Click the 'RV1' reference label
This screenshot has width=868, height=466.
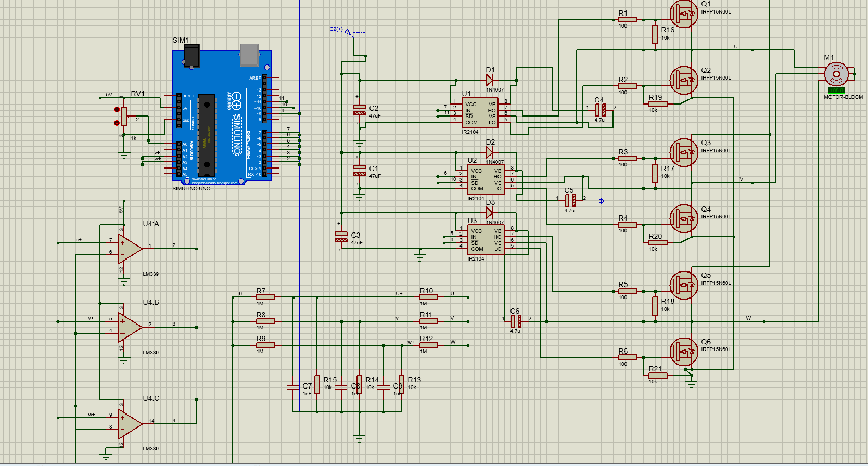(137, 94)
